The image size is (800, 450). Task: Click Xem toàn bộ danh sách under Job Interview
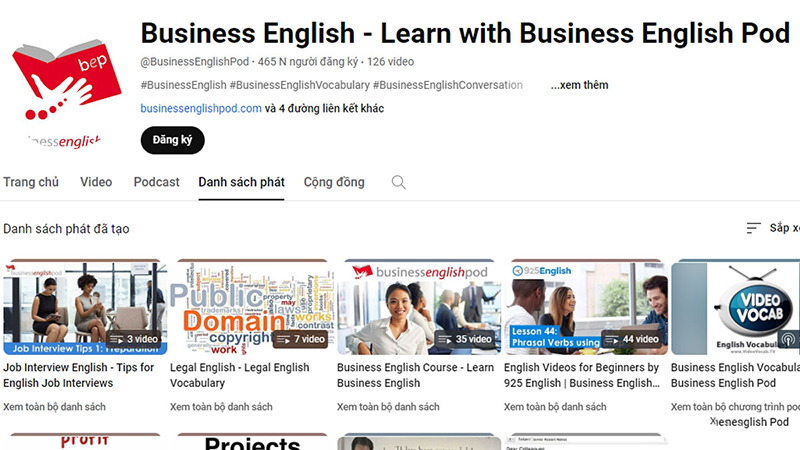(55, 407)
